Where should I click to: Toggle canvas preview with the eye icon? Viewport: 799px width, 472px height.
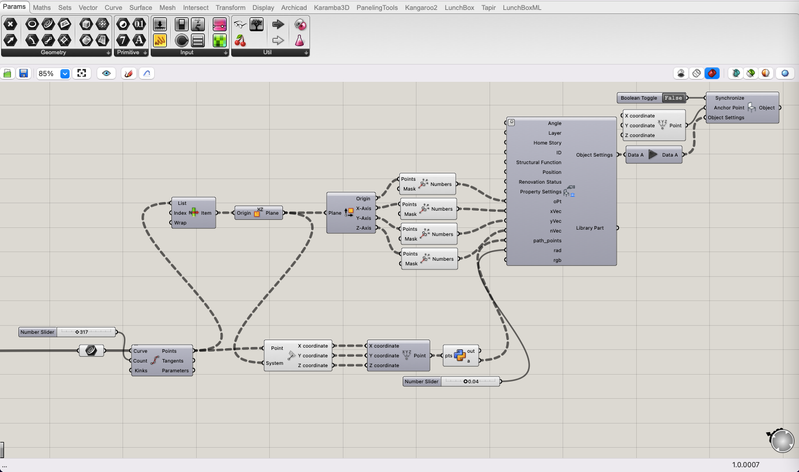pyautogui.click(x=106, y=74)
